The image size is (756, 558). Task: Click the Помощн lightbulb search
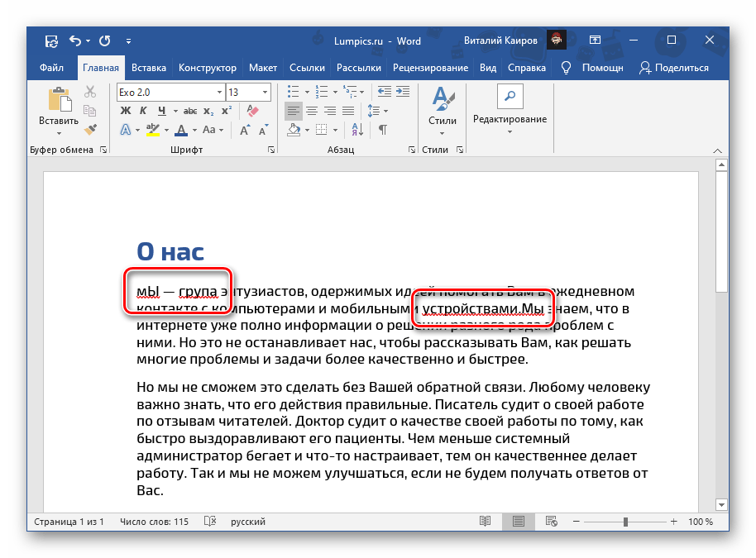592,68
